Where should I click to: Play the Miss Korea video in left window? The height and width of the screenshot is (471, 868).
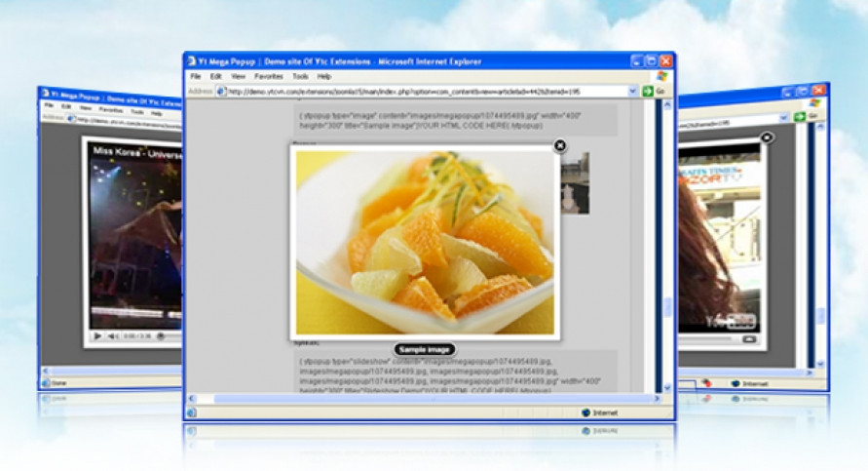(97, 335)
